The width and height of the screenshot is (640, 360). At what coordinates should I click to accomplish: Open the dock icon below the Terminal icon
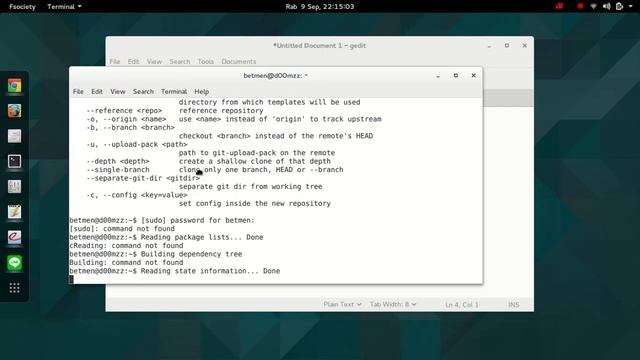[14, 187]
